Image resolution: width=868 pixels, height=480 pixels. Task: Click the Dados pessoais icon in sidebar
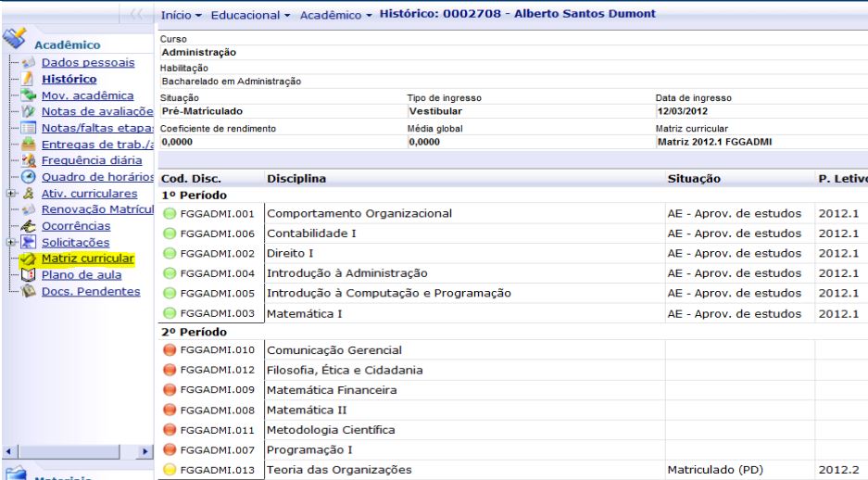pyautogui.click(x=28, y=63)
